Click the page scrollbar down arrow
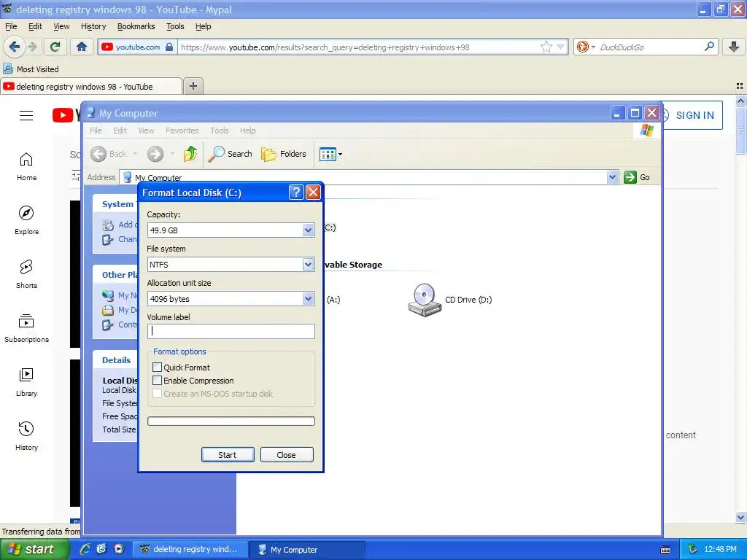Screen dimensions: 747x560 point(741,517)
